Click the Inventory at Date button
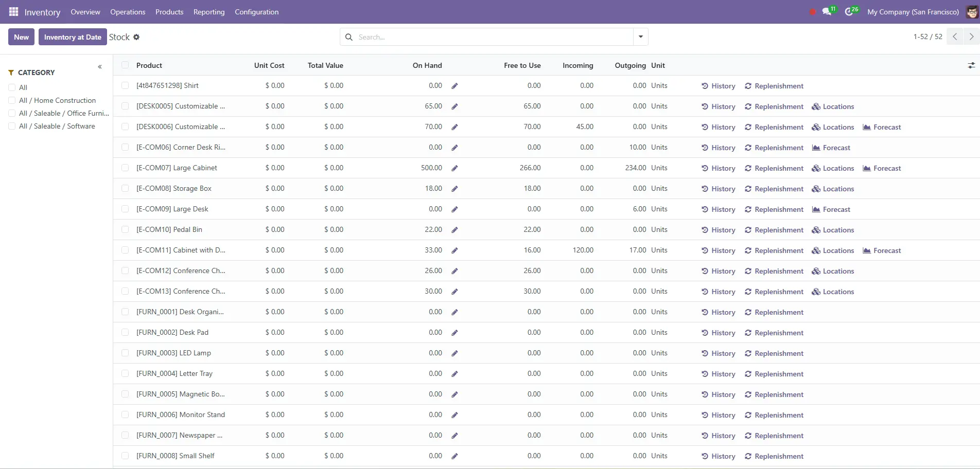The width and height of the screenshot is (980, 469). 73,37
